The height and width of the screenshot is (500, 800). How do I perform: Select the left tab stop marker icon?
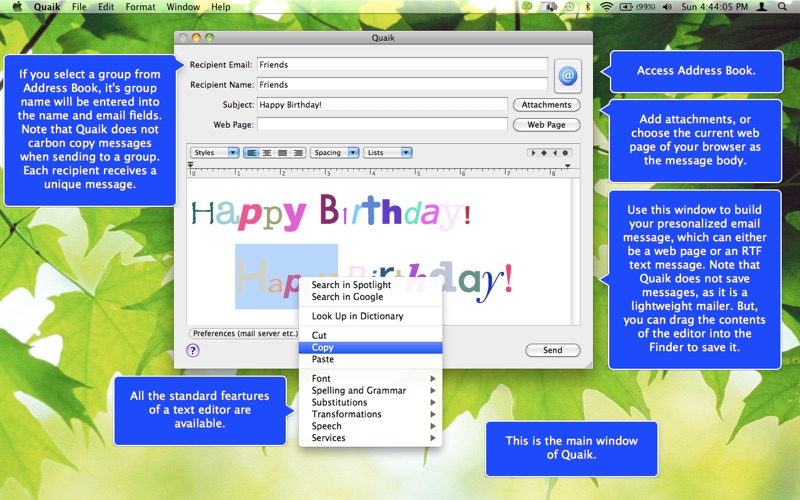click(533, 153)
